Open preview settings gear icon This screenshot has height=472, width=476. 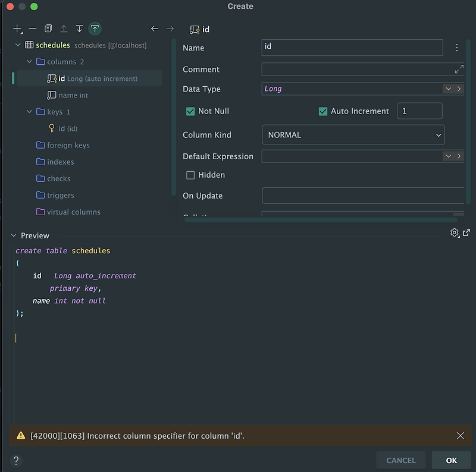click(455, 232)
